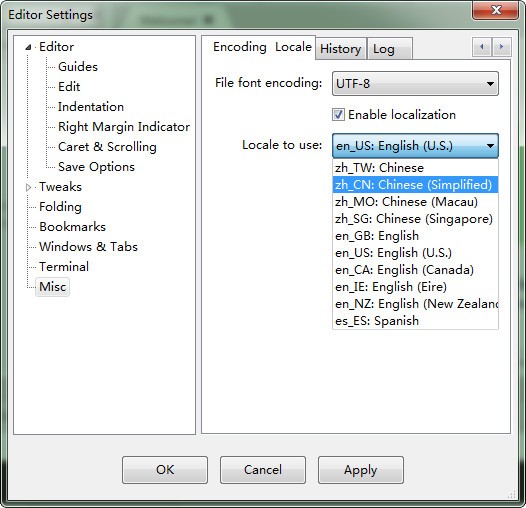Open the Indentation settings item
The height and width of the screenshot is (508, 526).
point(91,107)
